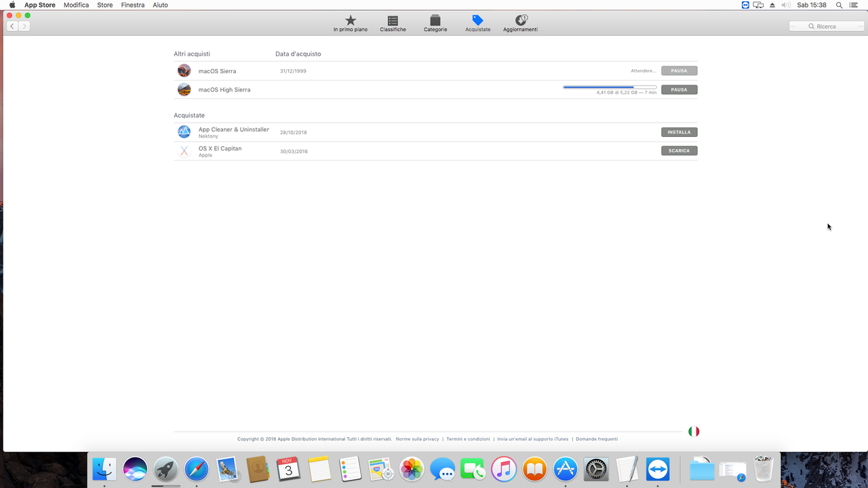This screenshot has height=488, width=868.
Task: Open Notes from the Dock
Action: (x=319, y=469)
